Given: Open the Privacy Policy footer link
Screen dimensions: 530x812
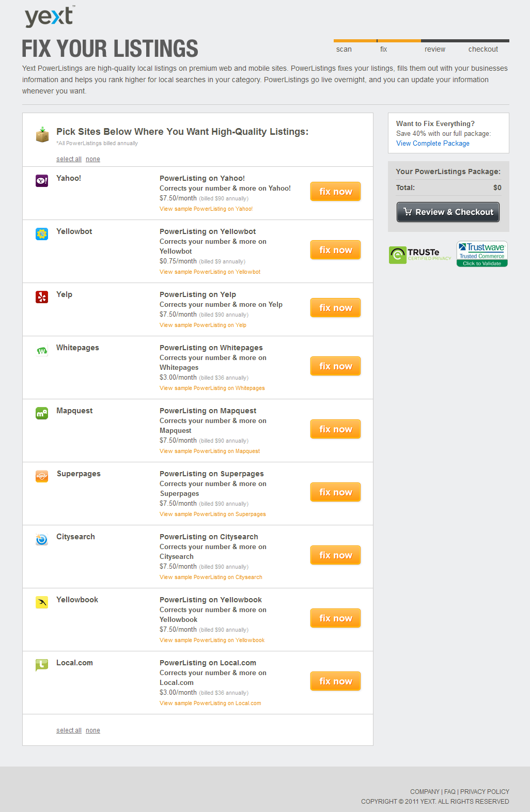Looking at the screenshot, I should coord(485,792).
